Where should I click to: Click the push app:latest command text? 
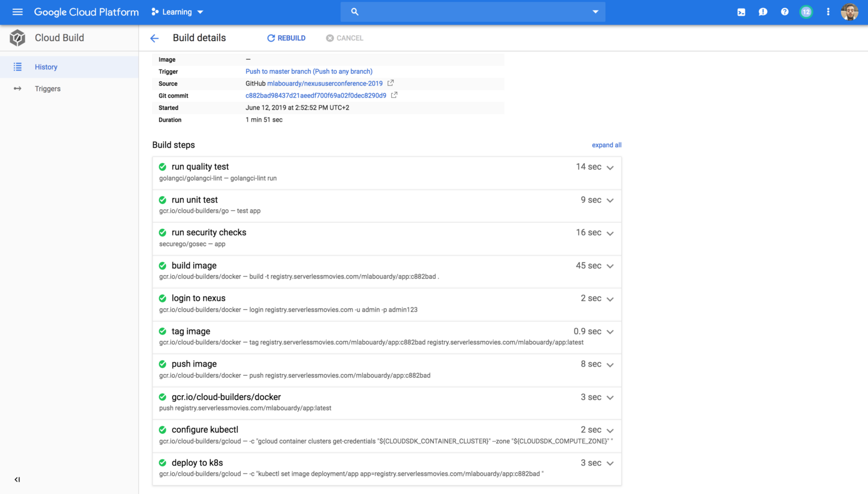(x=245, y=408)
